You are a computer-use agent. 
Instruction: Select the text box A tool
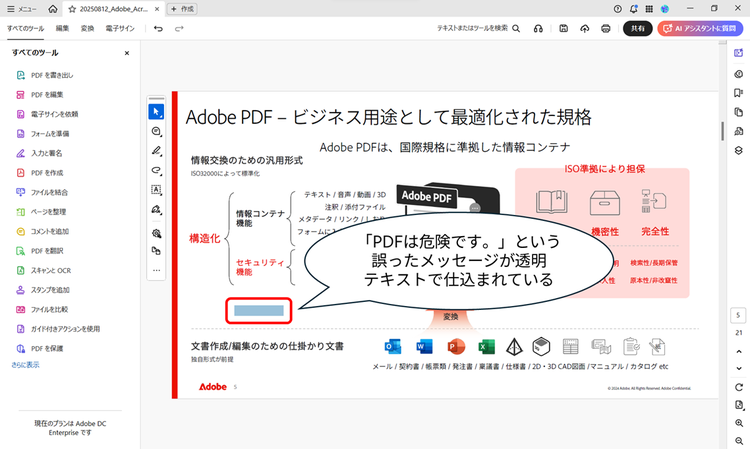[x=156, y=190]
